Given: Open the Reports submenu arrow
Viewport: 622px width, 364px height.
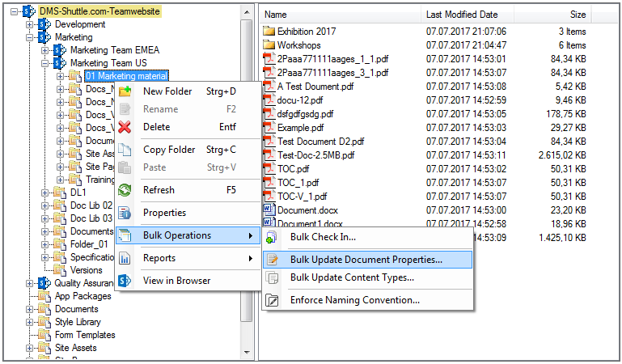Looking at the screenshot, I should click(x=250, y=258).
